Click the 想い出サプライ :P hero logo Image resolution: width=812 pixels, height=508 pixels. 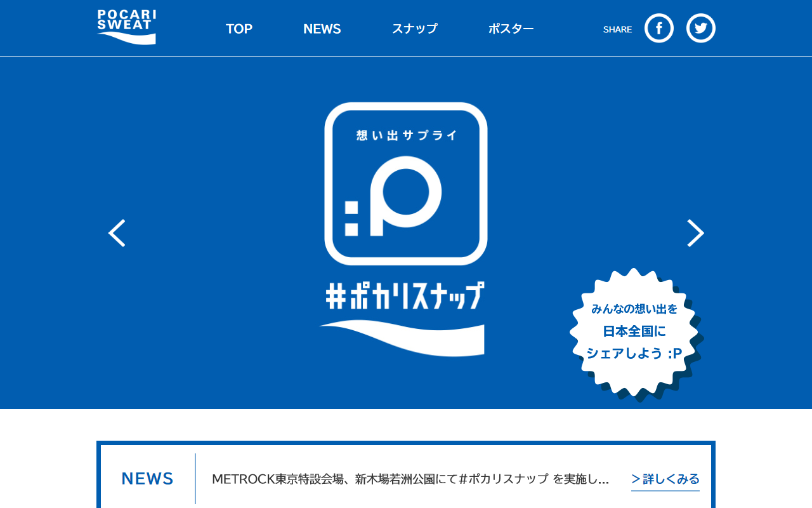pyautogui.click(x=406, y=184)
